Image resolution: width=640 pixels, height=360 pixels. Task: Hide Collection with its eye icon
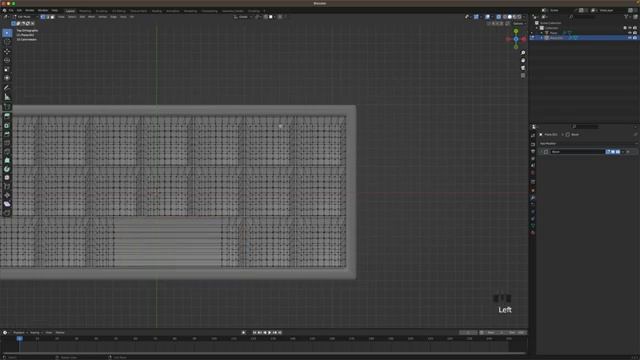pos(630,28)
